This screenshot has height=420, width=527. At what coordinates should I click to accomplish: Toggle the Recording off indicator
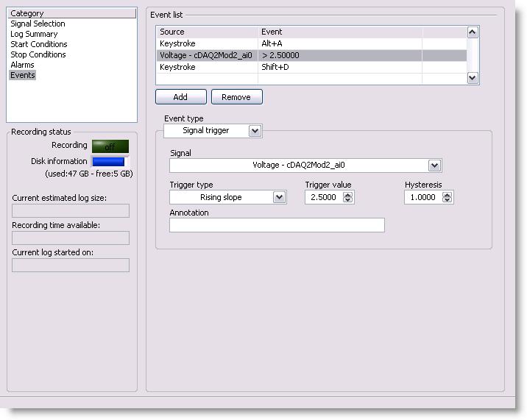point(110,146)
